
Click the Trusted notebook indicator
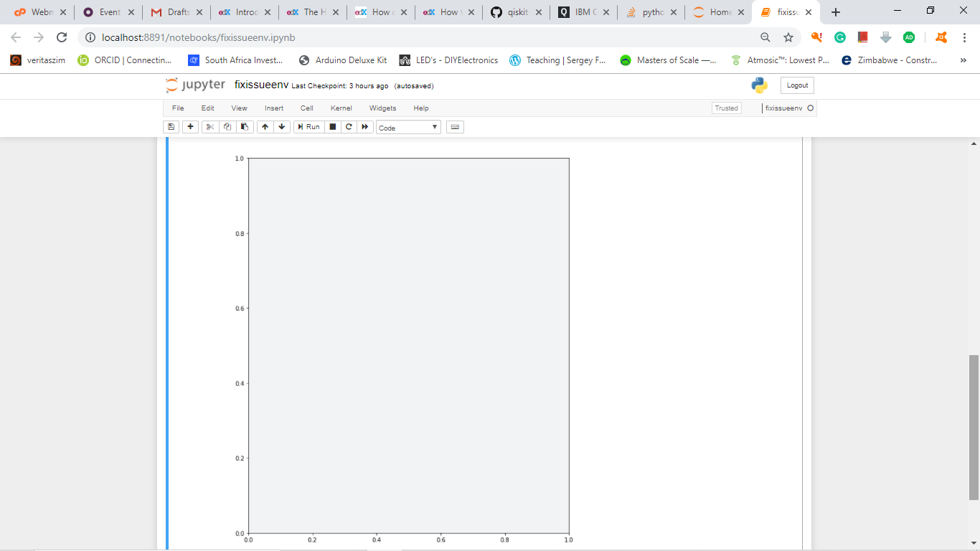click(x=726, y=108)
